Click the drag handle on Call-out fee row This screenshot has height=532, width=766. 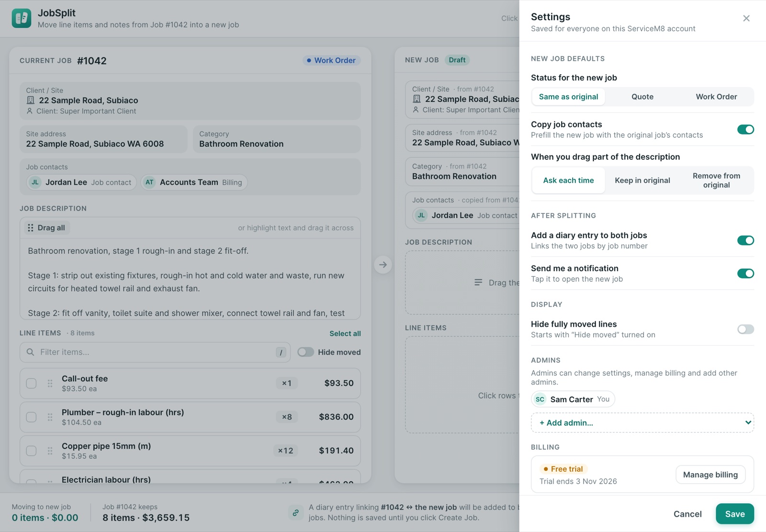pyautogui.click(x=50, y=383)
